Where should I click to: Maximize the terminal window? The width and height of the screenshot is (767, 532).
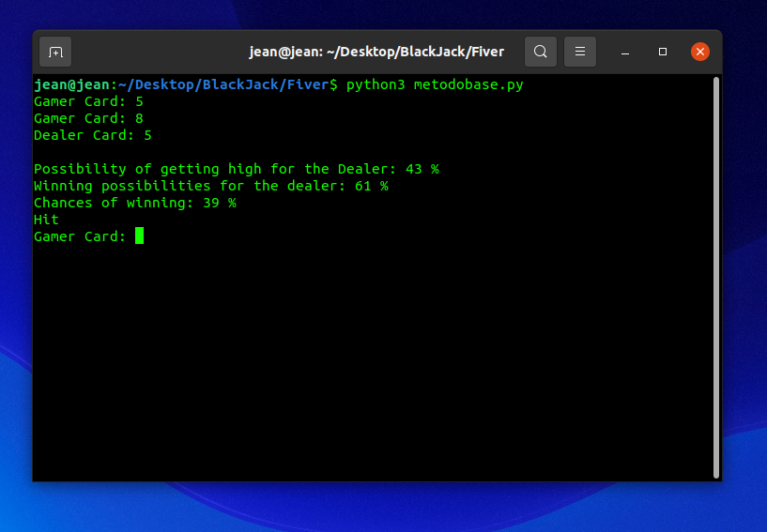[663, 52]
